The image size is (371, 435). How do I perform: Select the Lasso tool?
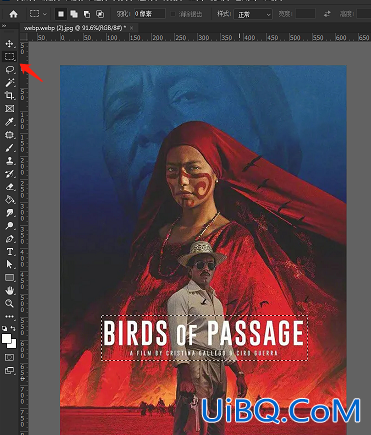[9, 70]
